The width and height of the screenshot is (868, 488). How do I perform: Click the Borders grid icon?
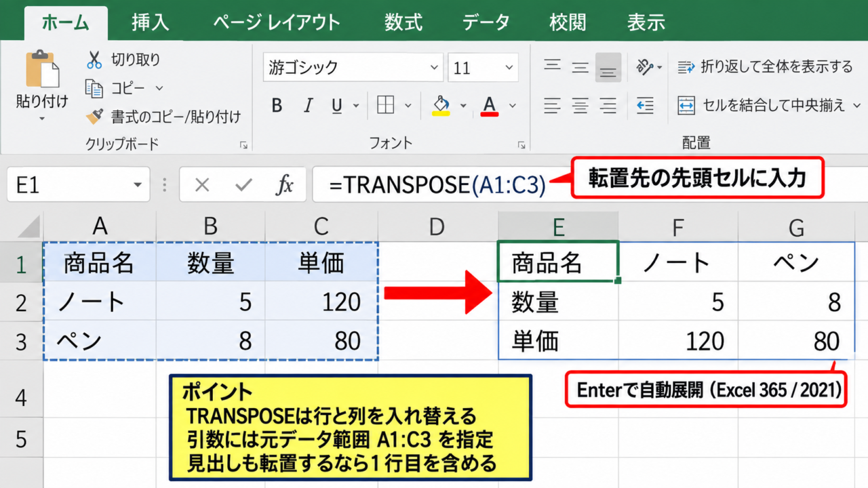pos(386,105)
